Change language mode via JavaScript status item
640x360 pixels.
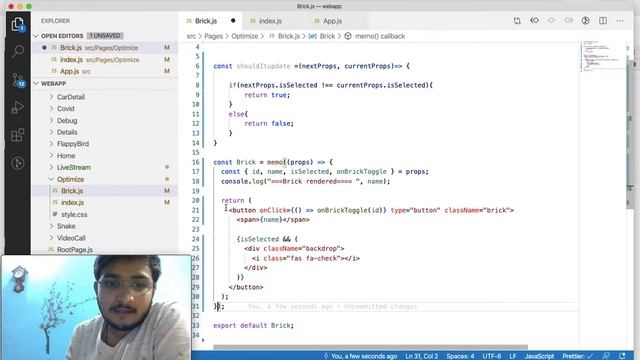539,356
